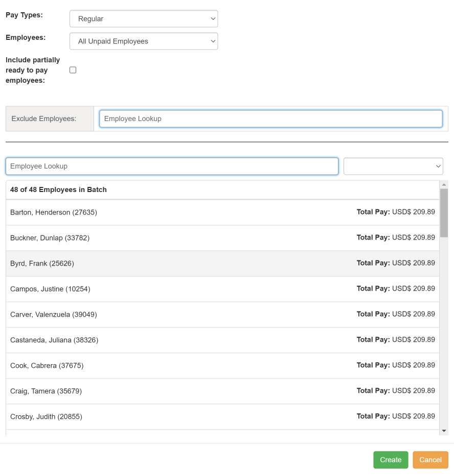Click the employee list scrollbar thumb
Viewport: 454px width, 476px height.
pyautogui.click(x=444, y=212)
